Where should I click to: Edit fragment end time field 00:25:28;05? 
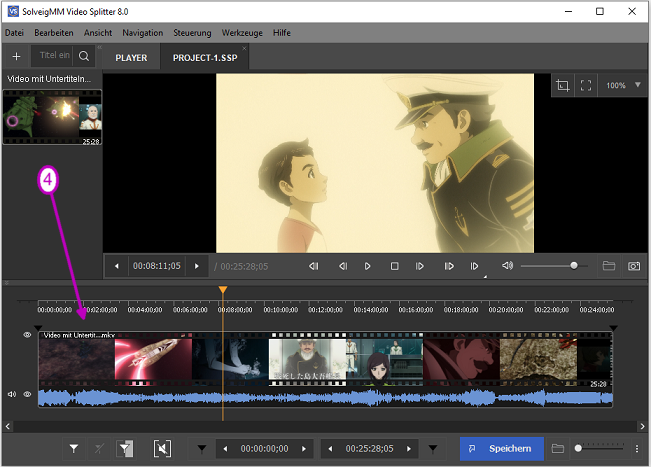[x=370, y=449]
